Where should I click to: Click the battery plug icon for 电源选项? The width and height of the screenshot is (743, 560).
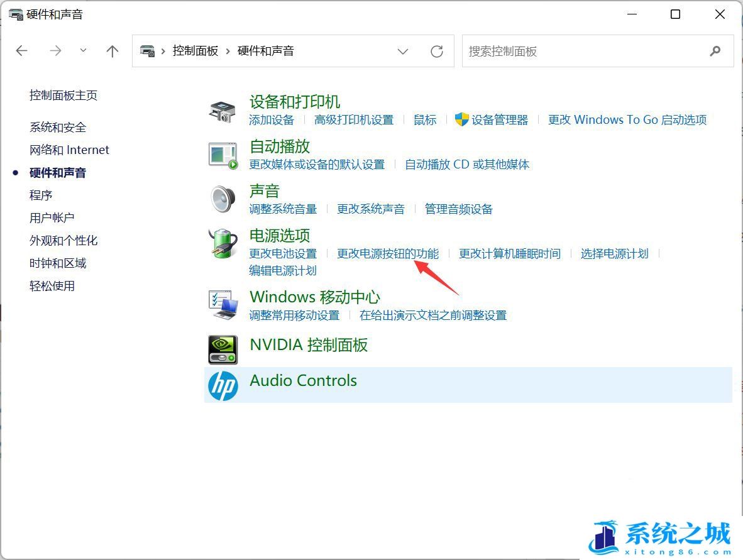point(223,244)
